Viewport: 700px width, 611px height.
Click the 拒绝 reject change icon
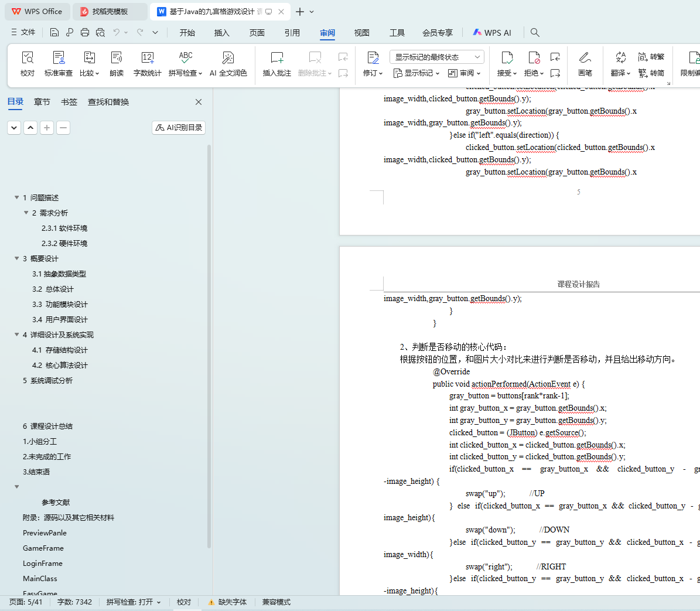click(534, 57)
